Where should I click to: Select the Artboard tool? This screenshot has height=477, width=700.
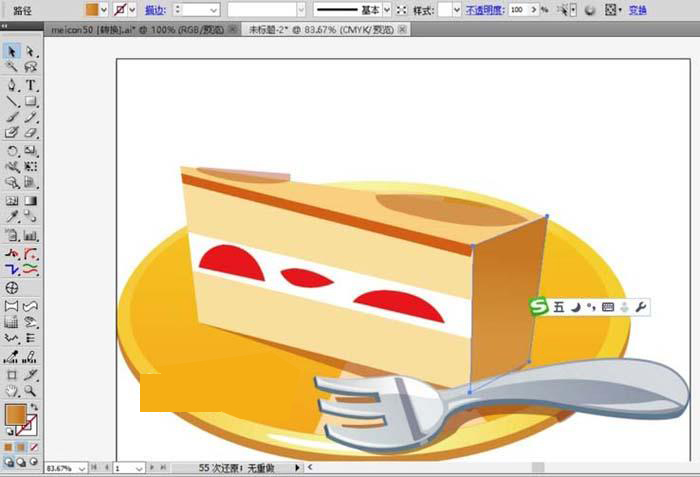point(12,375)
